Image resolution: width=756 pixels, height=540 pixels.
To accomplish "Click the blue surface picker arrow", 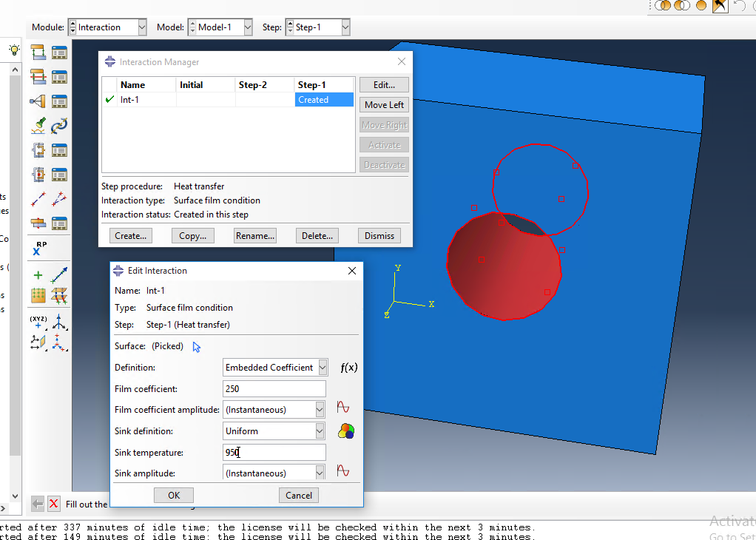I will pos(197,346).
